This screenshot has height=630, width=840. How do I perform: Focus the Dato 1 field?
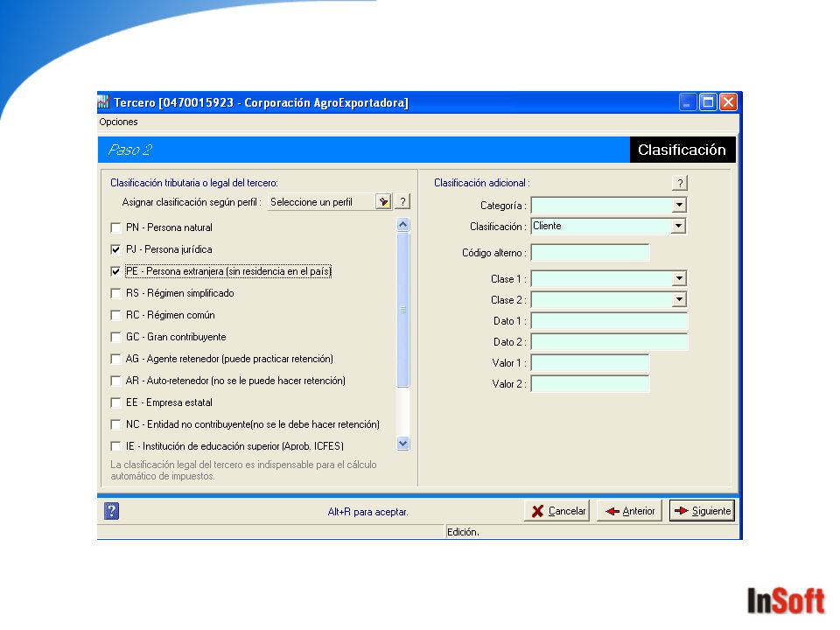pyautogui.click(x=609, y=321)
